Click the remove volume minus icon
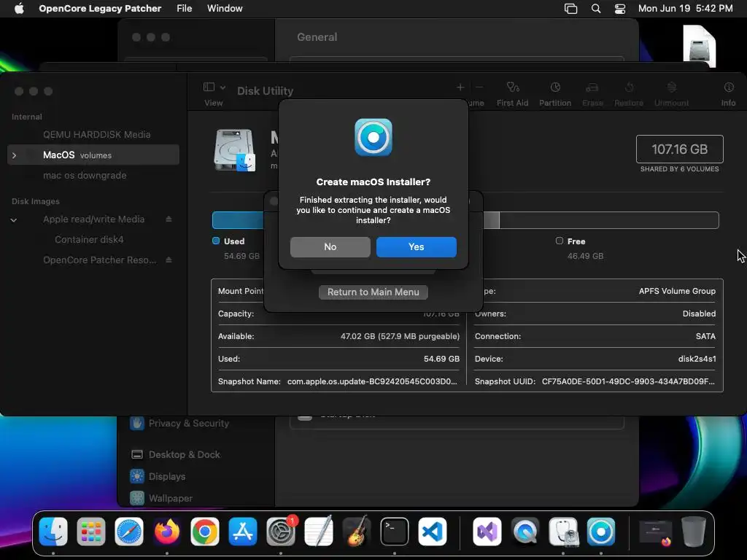 (x=479, y=87)
